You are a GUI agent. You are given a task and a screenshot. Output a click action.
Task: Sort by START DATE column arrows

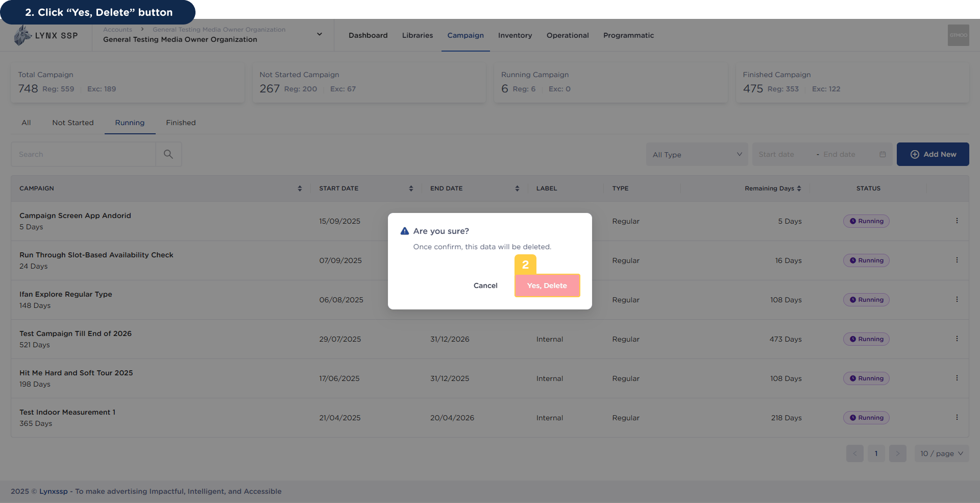[411, 188]
